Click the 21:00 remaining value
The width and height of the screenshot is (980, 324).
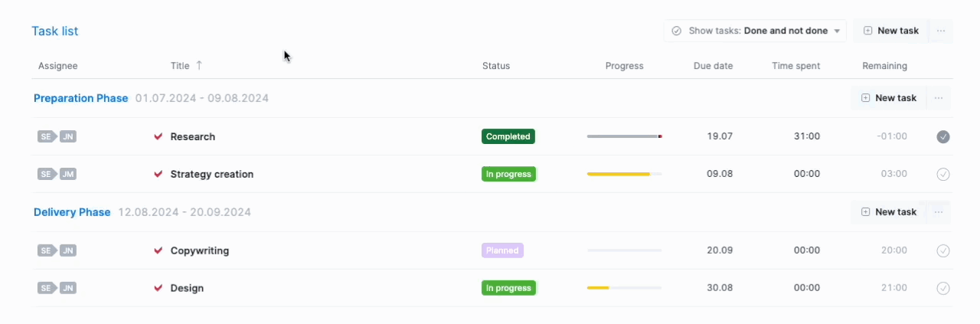pos(894,288)
